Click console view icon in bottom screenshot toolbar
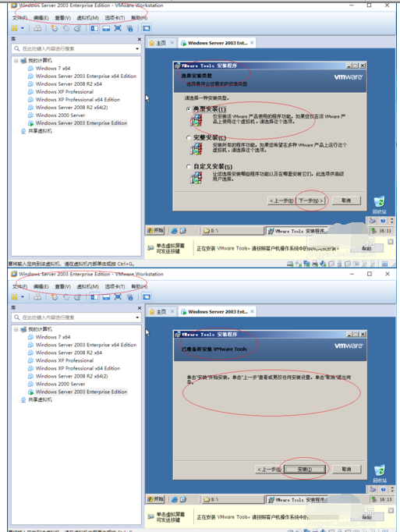400x532 pixels. 147,297
